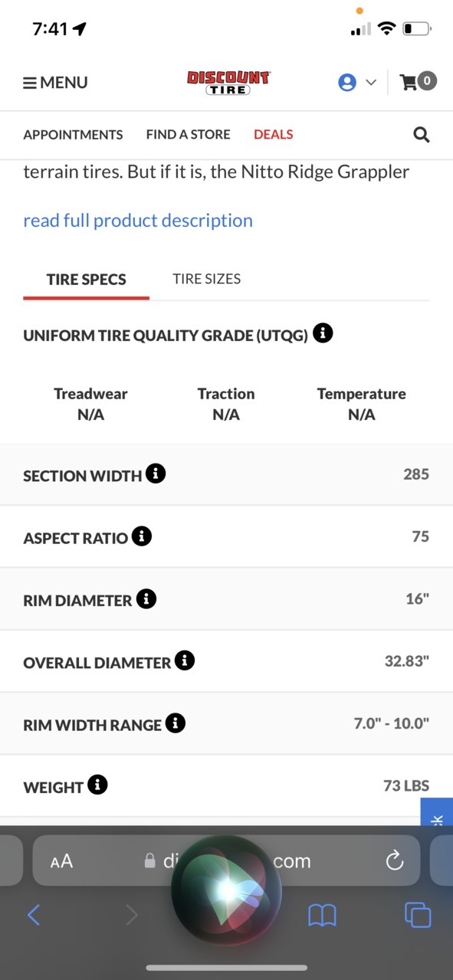Click info icon beside Section Width
This screenshot has height=980, width=453.
(x=156, y=474)
